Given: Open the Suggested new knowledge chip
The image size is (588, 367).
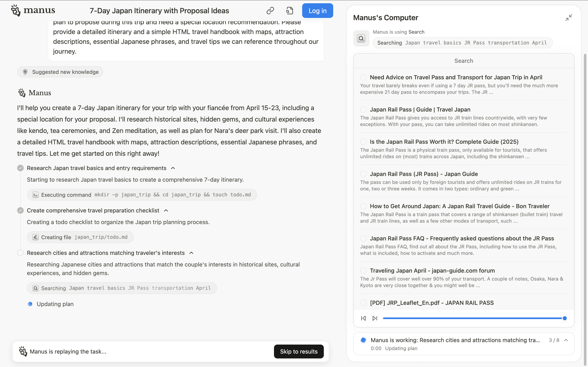Looking at the screenshot, I should pyautogui.click(x=60, y=72).
